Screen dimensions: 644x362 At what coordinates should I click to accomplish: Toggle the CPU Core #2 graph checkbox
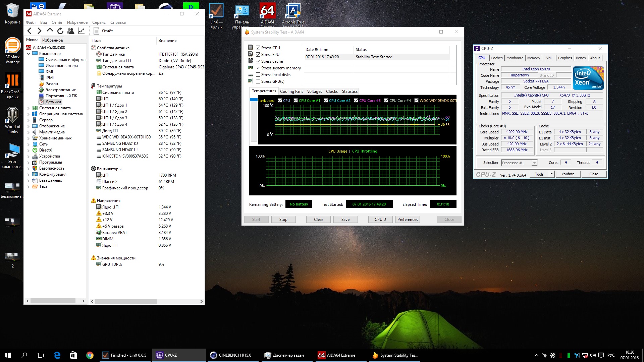[326, 101]
